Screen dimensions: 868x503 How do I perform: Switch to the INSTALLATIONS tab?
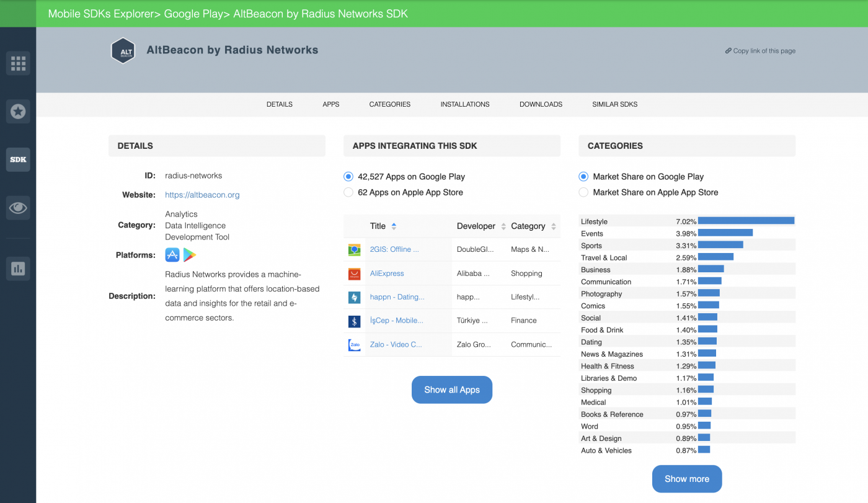465,104
